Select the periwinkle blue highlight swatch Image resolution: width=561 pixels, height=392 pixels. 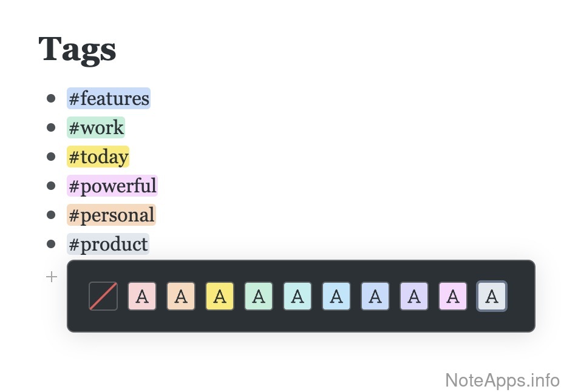click(x=375, y=296)
